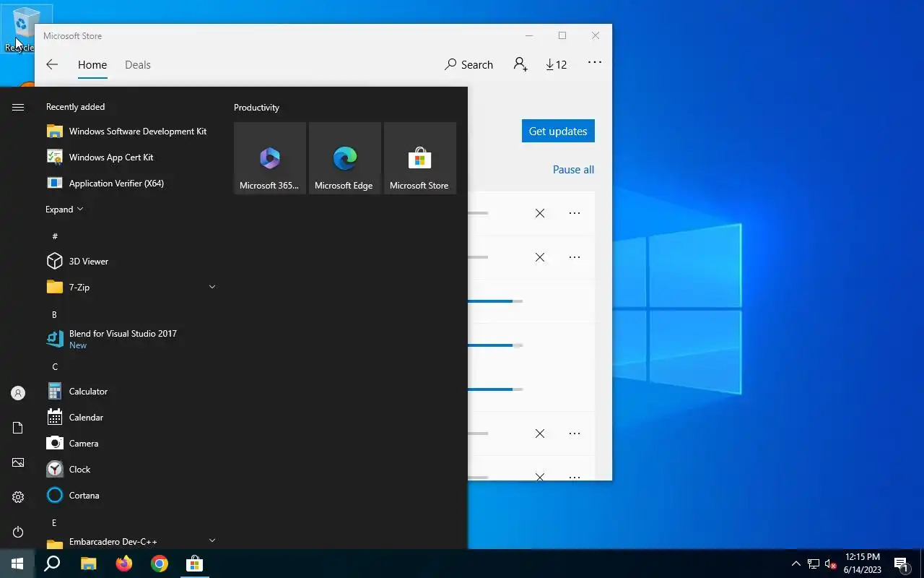
Task: Open Clock app
Action: pos(130,470)
